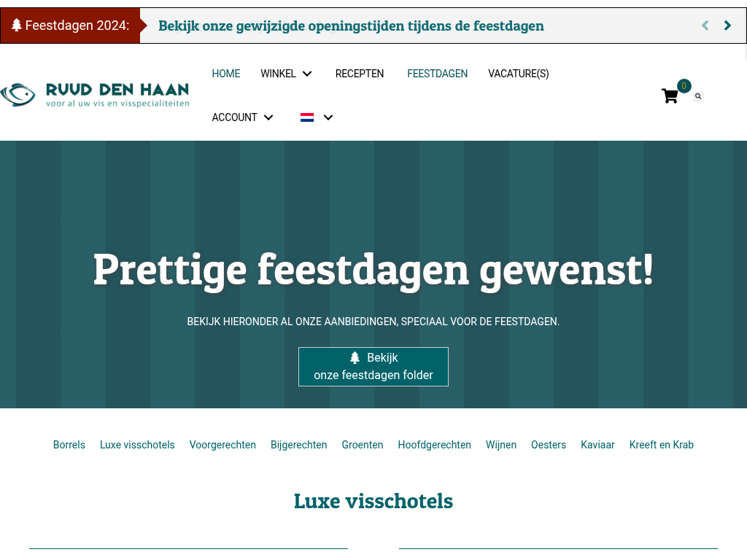747x560 pixels.
Task: Open the Recepten menu item
Action: pos(360,74)
